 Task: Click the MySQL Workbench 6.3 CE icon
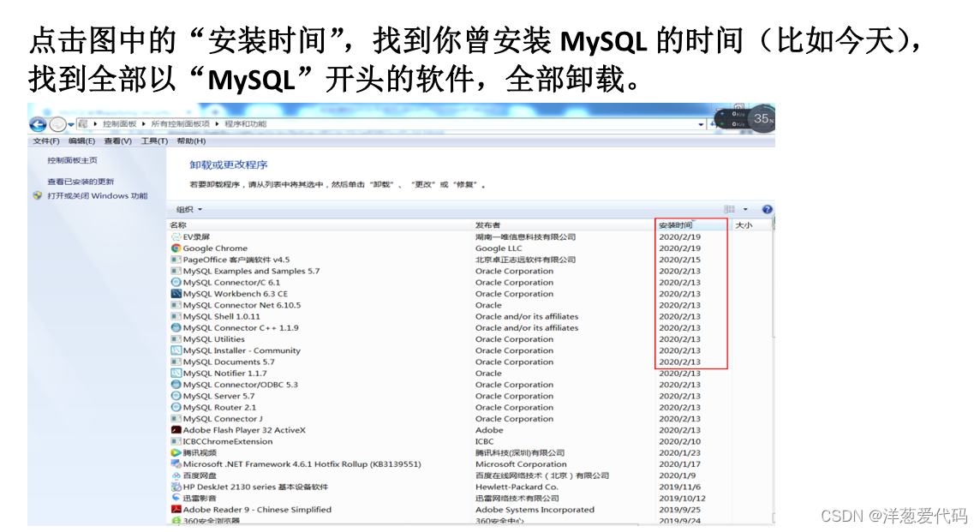176,294
